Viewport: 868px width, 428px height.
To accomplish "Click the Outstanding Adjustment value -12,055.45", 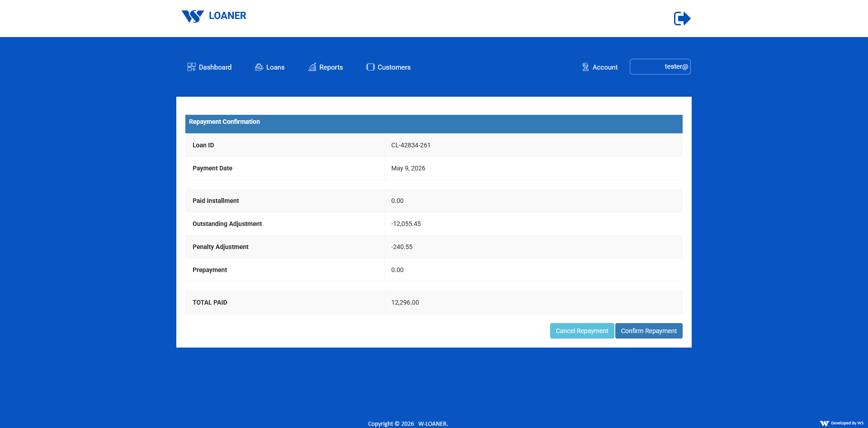I will pyautogui.click(x=406, y=224).
